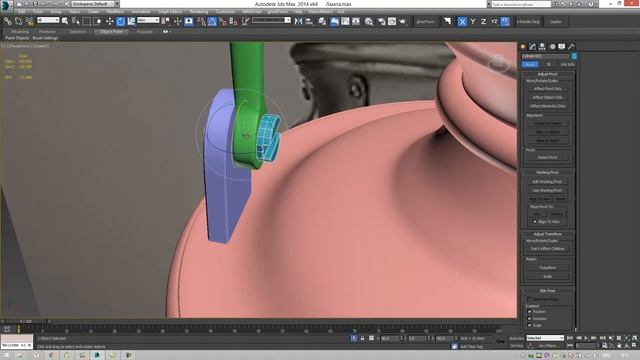Image resolution: width=640 pixels, height=360 pixels.
Task: Toggle the Angle Snap button
Action: point(212,21)
